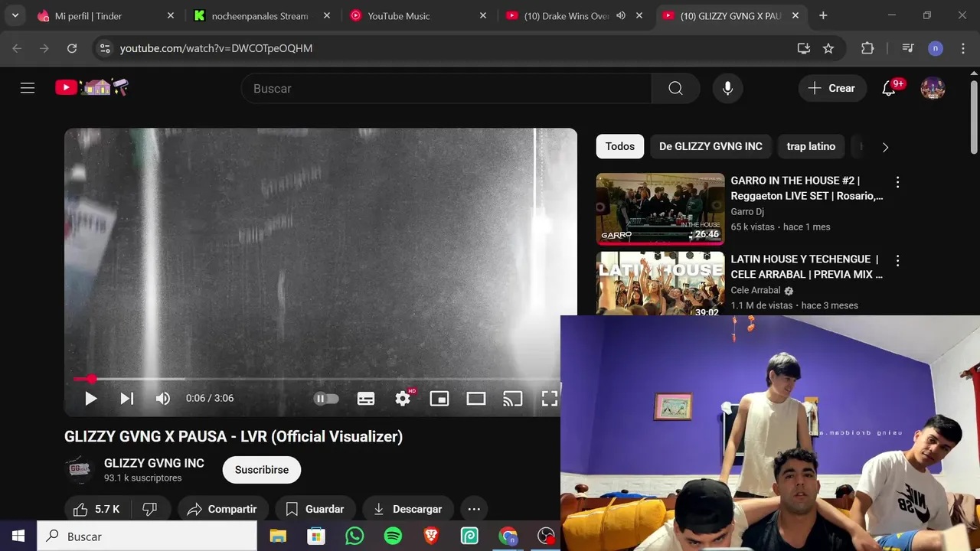The width and height of the screenshot is (980, 551).
Task: Switch to the nocheenpanales Stream tab
Action: (x=261, y=15)
